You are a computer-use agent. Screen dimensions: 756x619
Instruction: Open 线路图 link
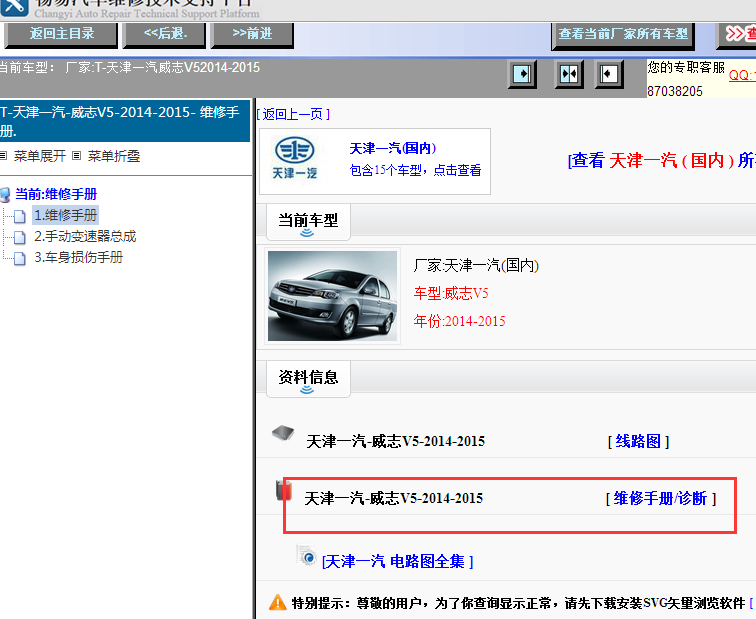638,441
